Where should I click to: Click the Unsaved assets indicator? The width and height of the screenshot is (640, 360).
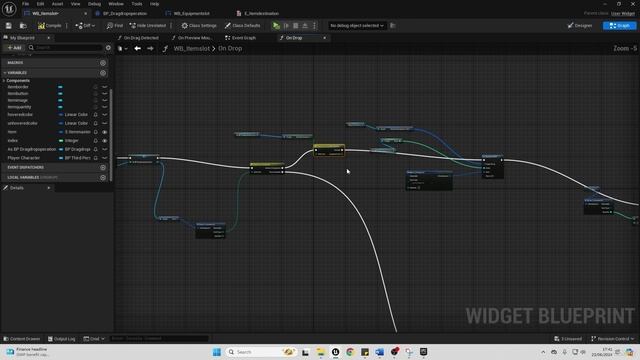click(568, 339)
